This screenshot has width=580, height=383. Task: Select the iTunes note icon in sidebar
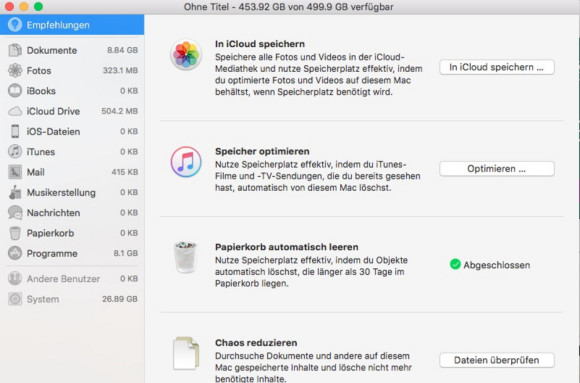point(15,151)
